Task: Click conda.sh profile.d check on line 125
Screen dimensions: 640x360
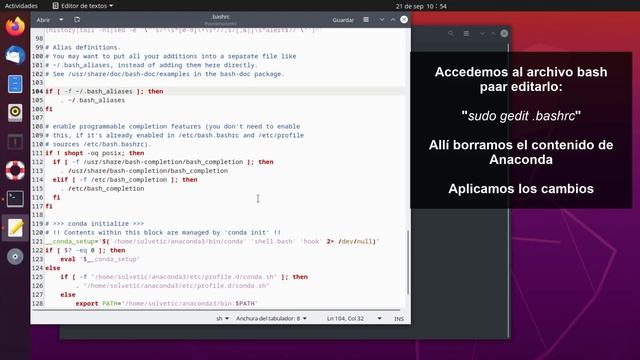Action: tap(184, 277)
